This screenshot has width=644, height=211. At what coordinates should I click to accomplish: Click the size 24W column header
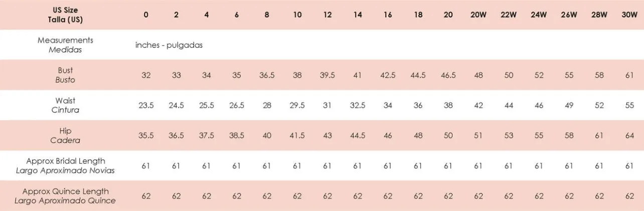(539, 15)
